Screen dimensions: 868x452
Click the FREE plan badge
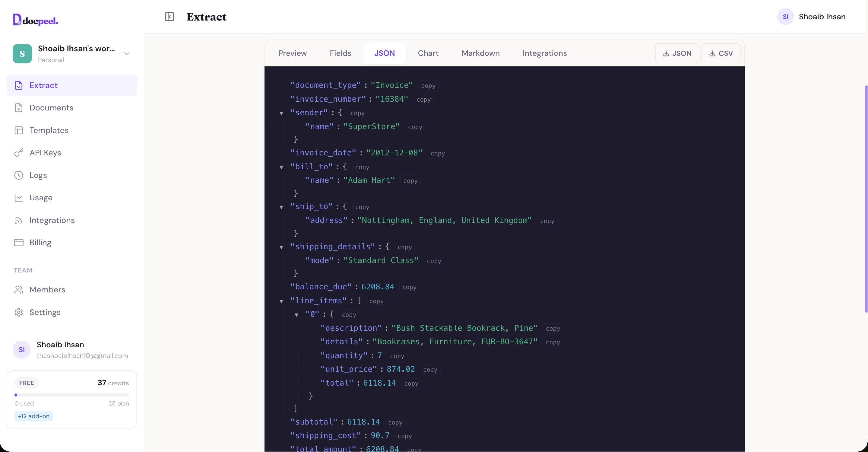[x=27, y=383]
